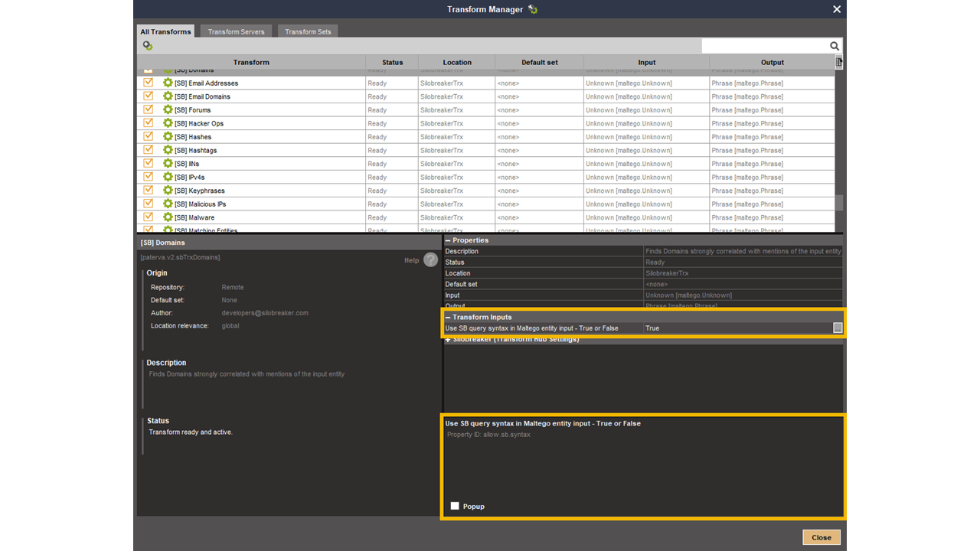Select the [SB] Keyphrases row name
The width and height of the screenshot is (980, 551).
tap(200, 191)
